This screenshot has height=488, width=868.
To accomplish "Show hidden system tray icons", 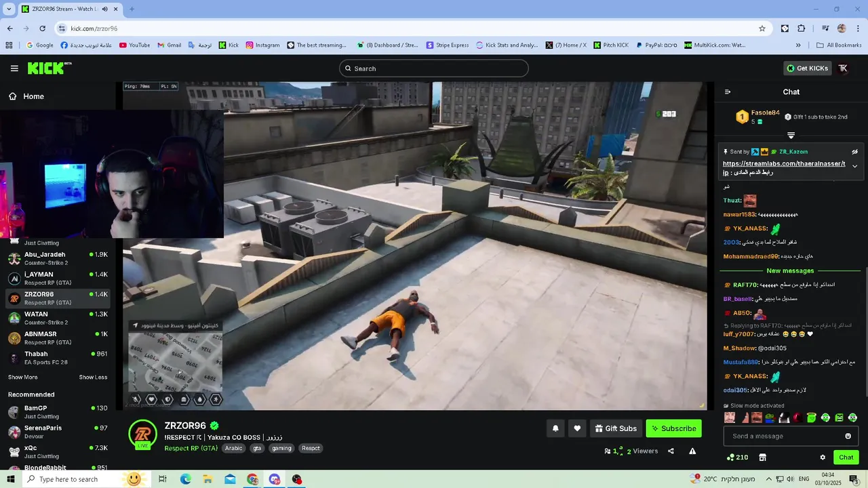I will (x=768, y=479).
